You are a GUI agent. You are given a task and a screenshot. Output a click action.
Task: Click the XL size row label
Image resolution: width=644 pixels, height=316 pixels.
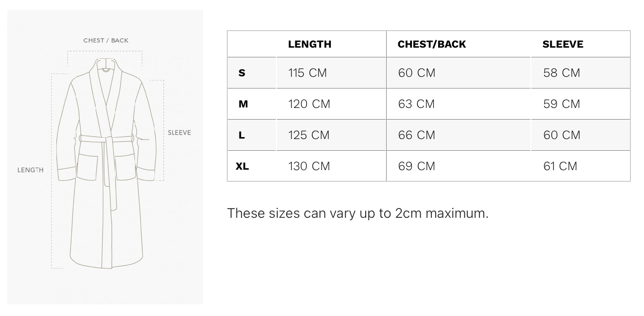coord(242,166)
